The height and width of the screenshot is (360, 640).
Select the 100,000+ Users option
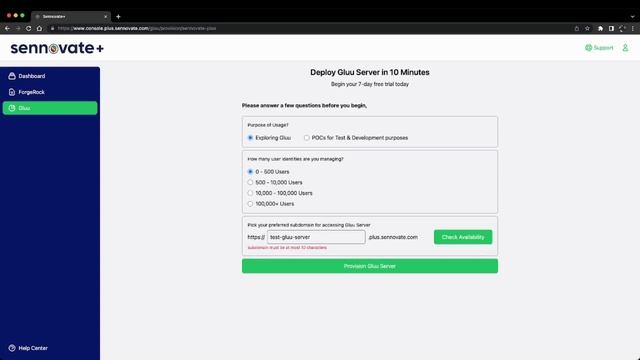click(x=250, y=204)
